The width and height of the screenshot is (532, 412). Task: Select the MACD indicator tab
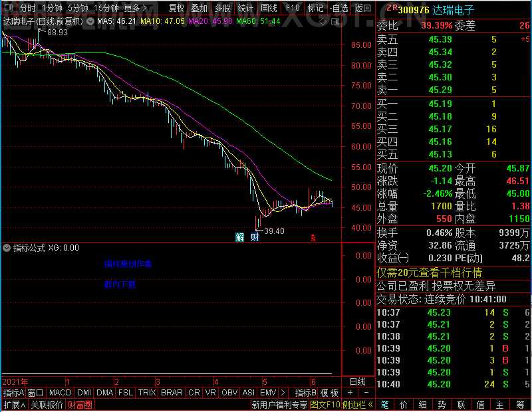(60, 393)
